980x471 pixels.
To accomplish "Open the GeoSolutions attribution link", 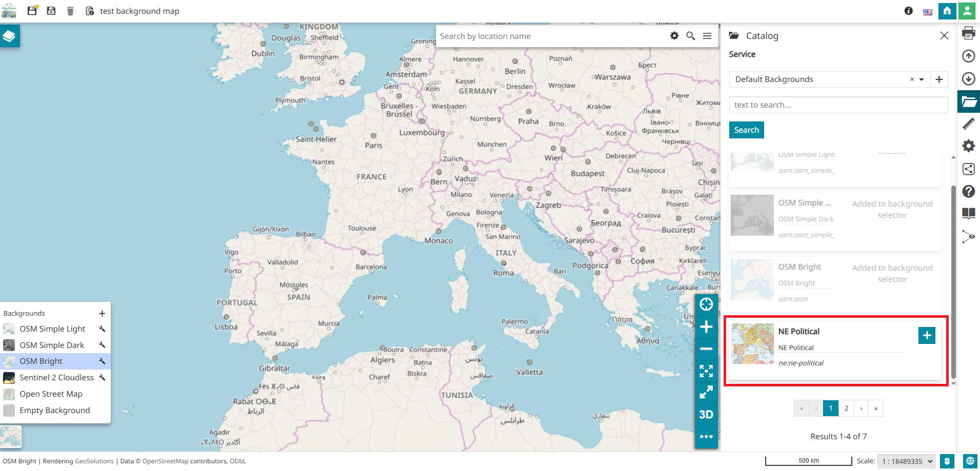I will (94, 461).
